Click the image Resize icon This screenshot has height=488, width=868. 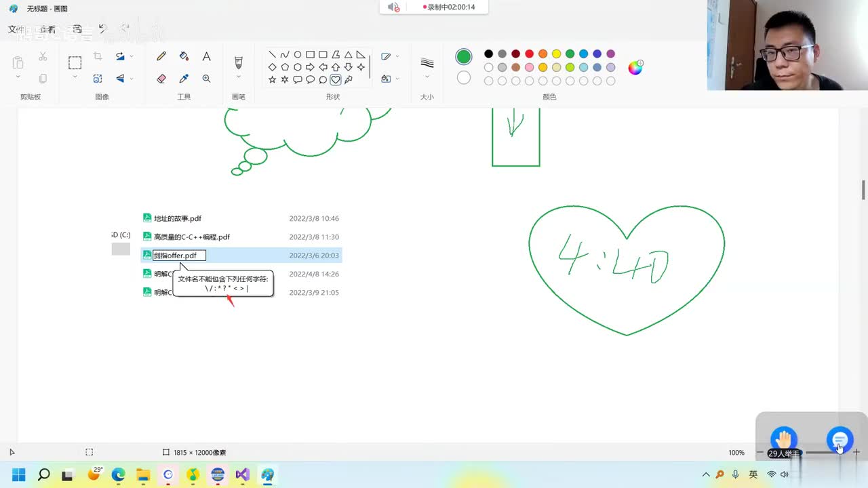(x=98, y=79)
